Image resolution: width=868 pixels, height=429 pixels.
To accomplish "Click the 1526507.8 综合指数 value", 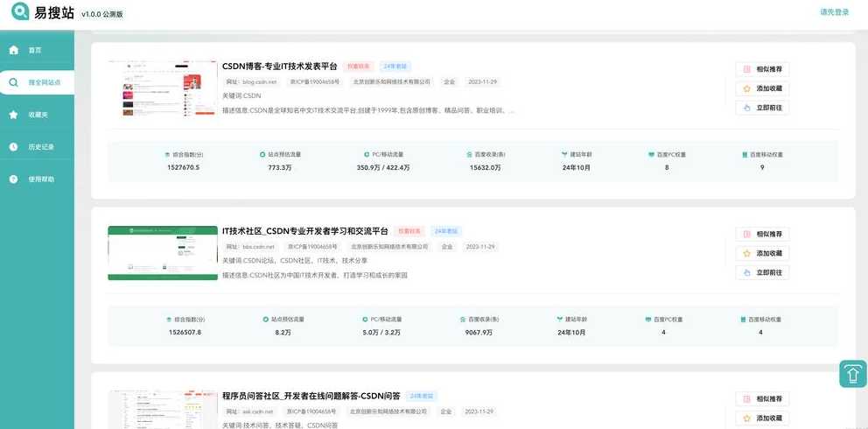I will [185, 332].
